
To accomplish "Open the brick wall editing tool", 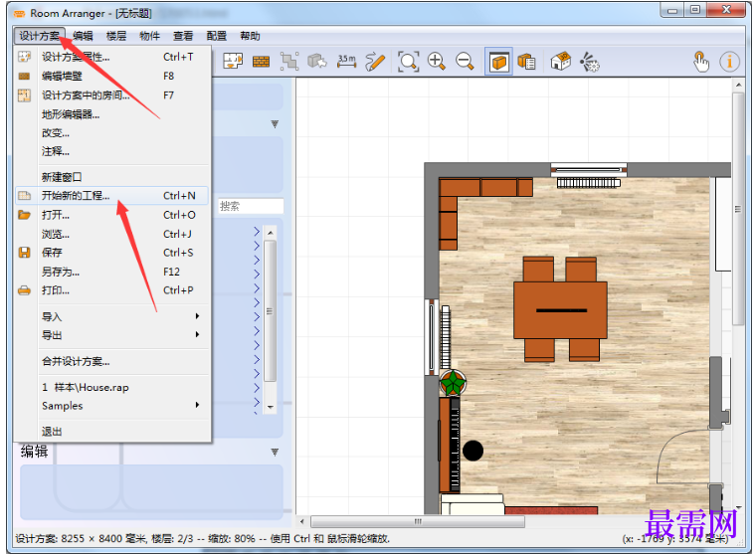I will (261, 62).
